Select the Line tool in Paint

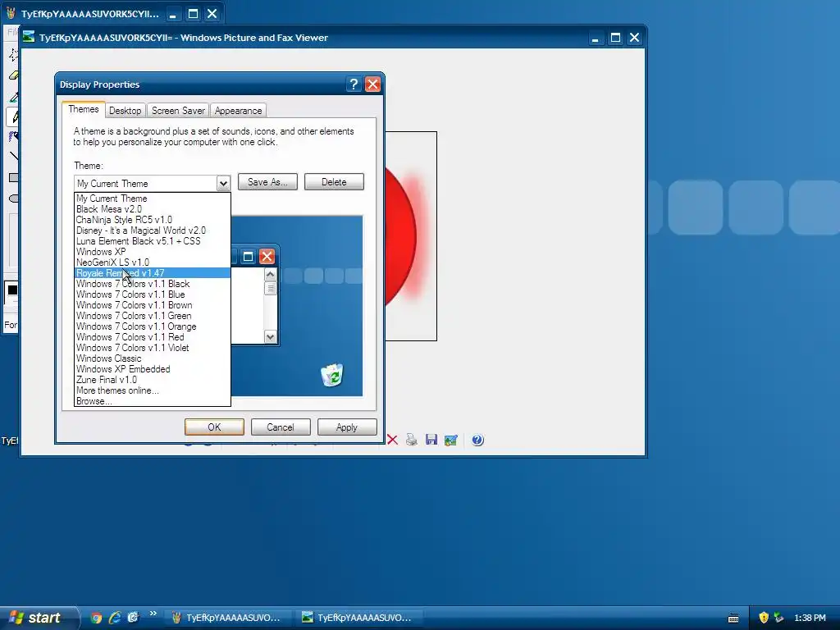pyautogui.click(x=14, y=156)
